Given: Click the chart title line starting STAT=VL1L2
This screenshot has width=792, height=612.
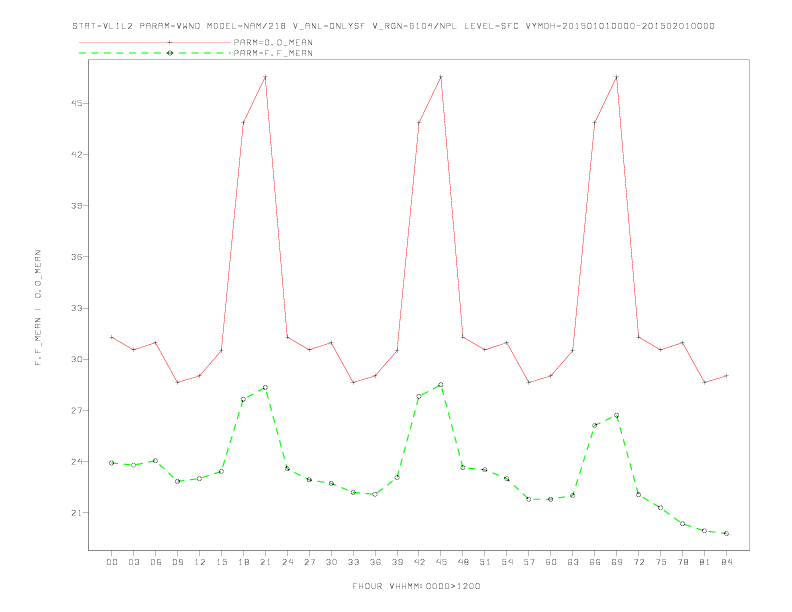Looking at the screenshot, I should [393, 26].
